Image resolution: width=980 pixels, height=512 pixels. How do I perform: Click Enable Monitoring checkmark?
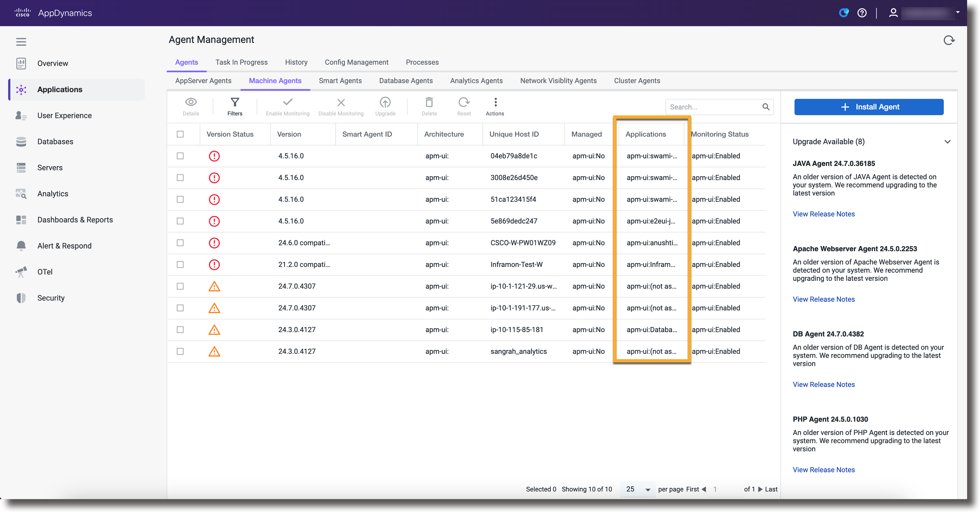288,102
